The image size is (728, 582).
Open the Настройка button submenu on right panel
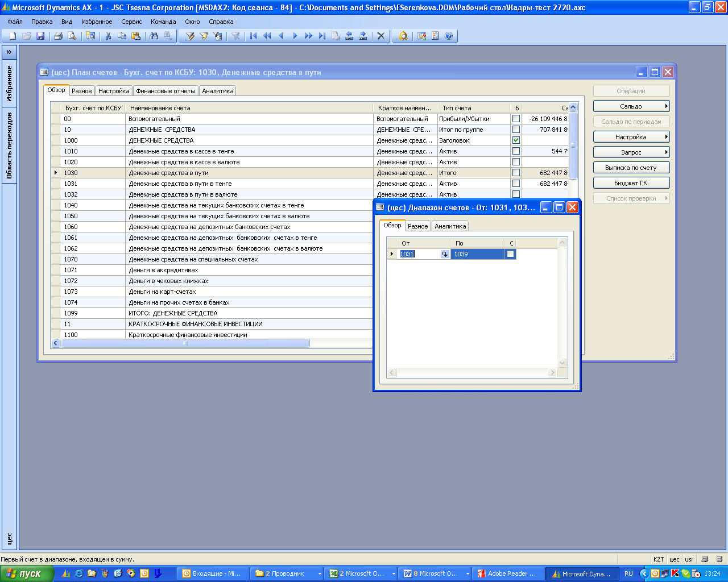[x=631, y=137]
